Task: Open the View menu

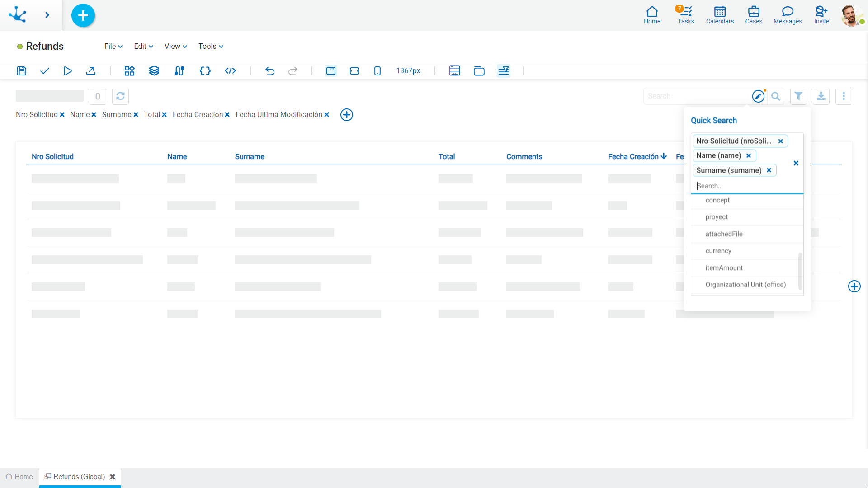Action: click(176, 46)
